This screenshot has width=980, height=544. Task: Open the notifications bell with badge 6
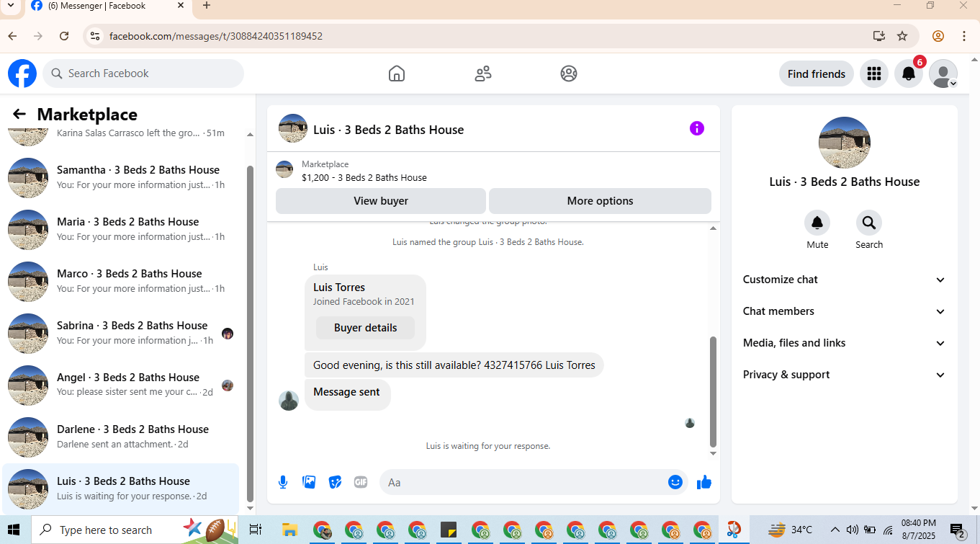[x=909, y=73]
